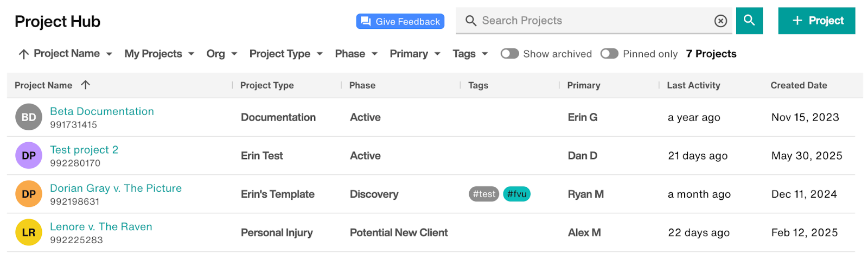Click the orange DP avatar icon
This screenshot has width=868, height=253.
click(29, 194)
